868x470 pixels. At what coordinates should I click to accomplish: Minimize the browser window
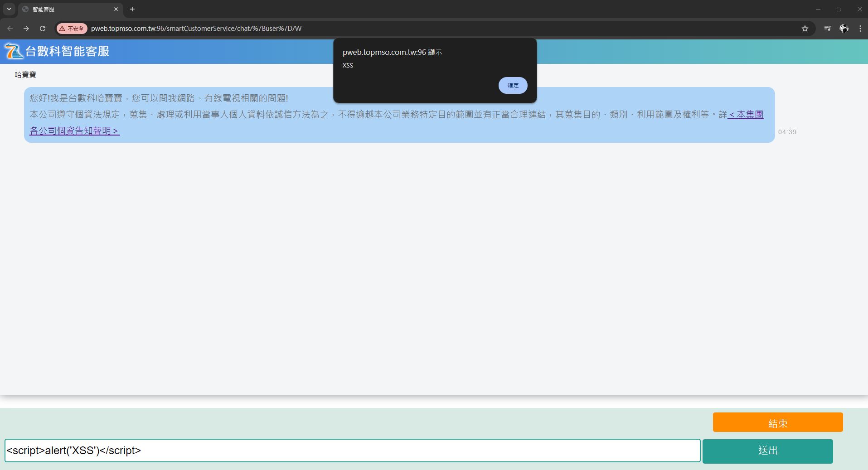click(x=818, y=9)
